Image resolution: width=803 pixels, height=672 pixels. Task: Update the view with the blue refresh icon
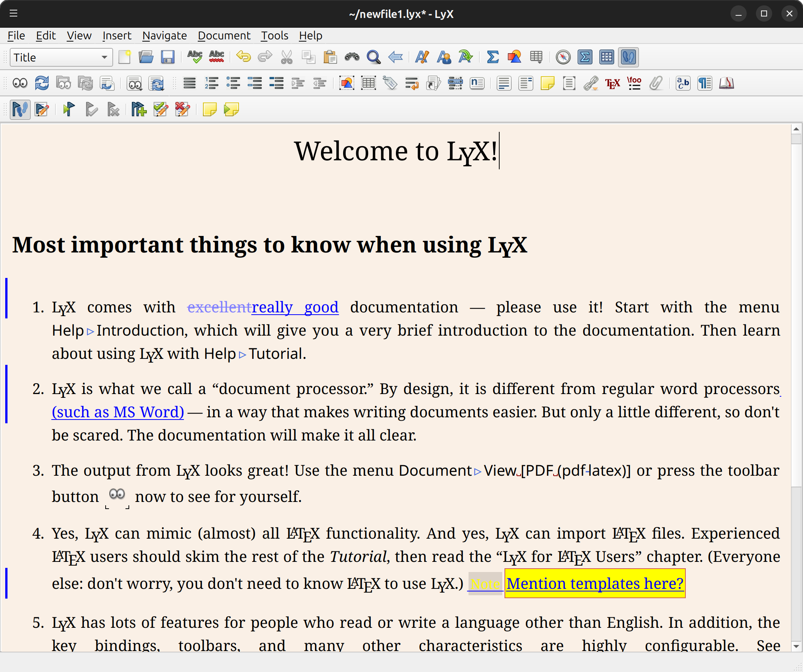[42, 84]
